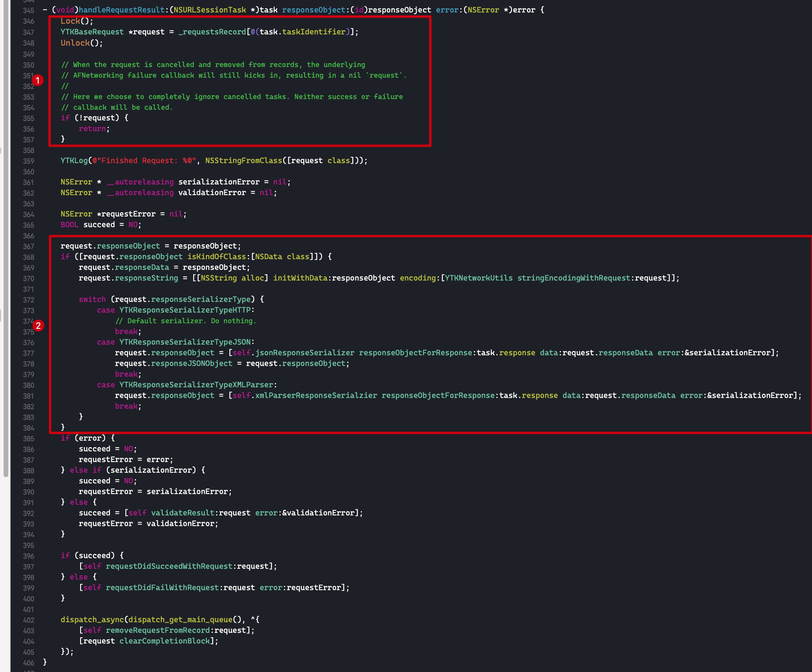Click YTKResponseSerializerTypeJSON case label
This screenshot has height=672, width=812.
click(x=185, y=342)
